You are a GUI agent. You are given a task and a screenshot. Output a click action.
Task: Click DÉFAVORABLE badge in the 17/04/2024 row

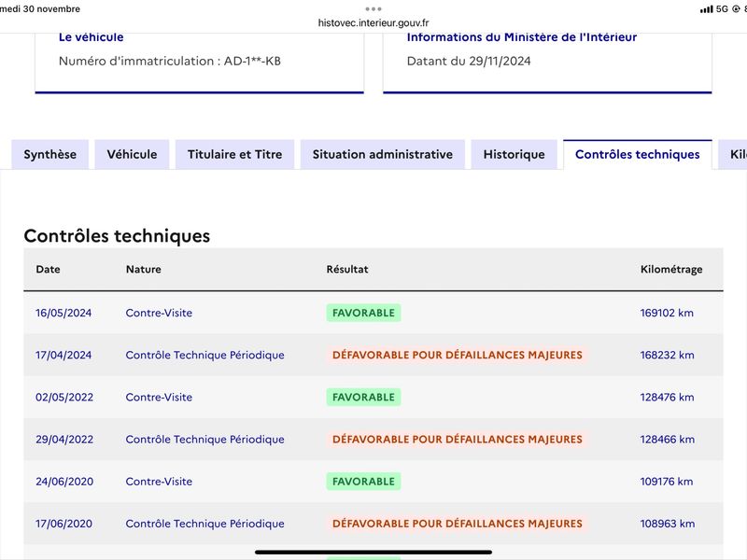(x=458, y=355)
